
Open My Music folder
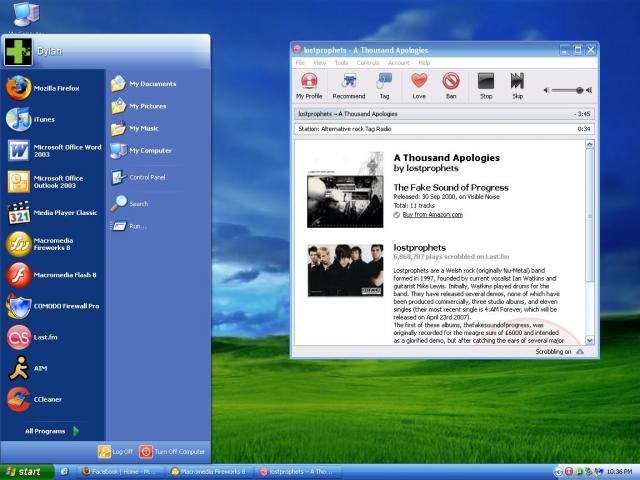coord(135,128)
